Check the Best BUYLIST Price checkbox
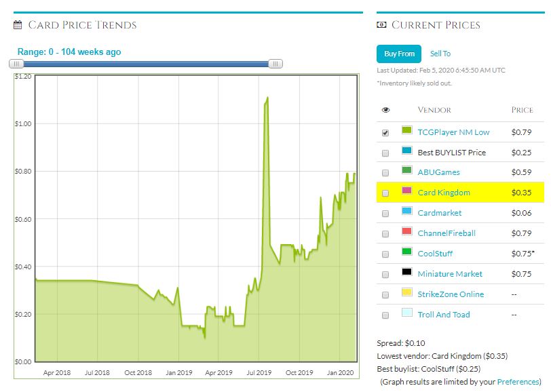Viewport: 551px width, 392px height. [385, 153]
